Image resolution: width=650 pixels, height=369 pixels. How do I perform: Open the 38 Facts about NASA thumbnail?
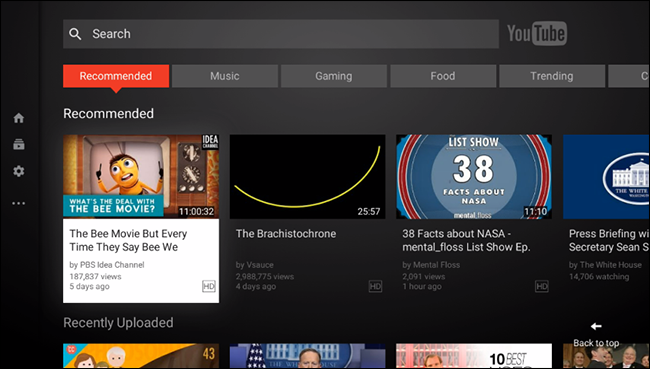[474, 176]
